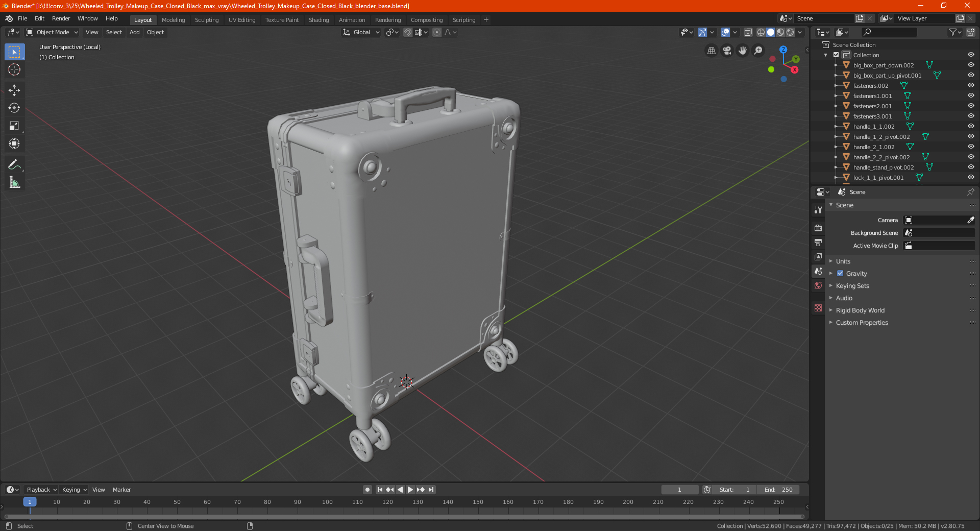980x531 pixels.
Task: Select the Measure tool
Action: (14, 182)
